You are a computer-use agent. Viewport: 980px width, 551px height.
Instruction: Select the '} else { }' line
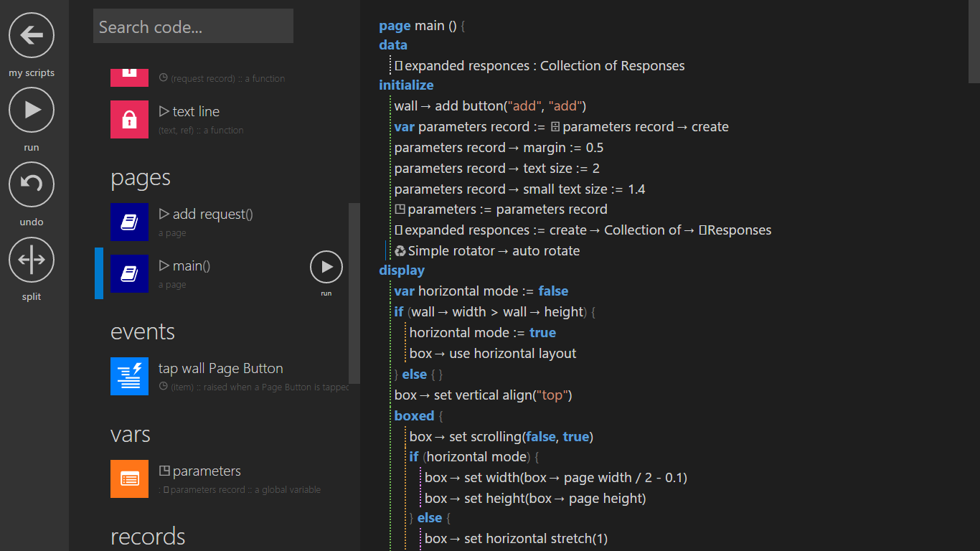click(x=418, y=375)
